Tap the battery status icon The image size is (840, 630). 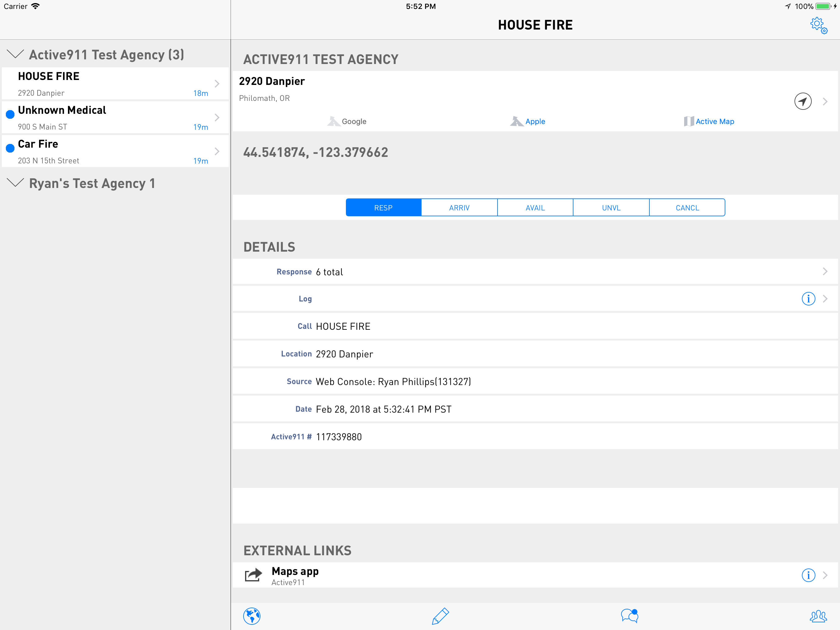[x=823, y=6]
